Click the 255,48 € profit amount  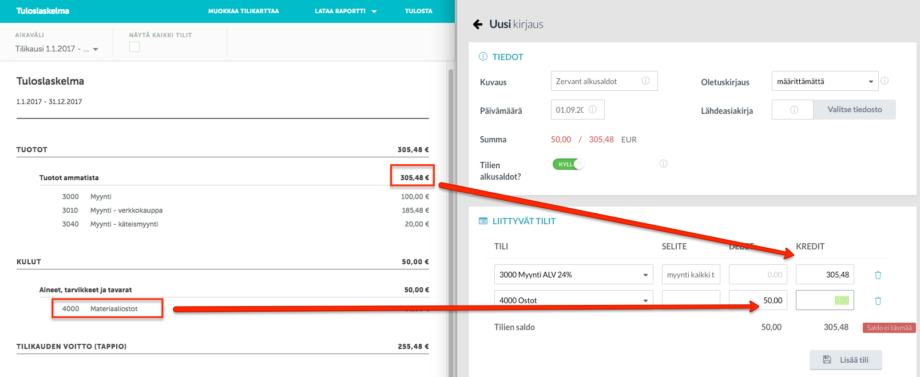413,347
